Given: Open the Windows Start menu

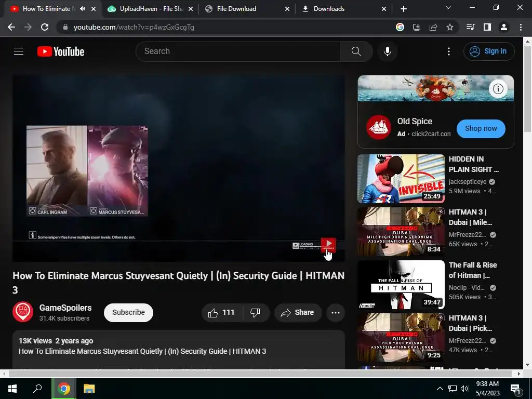Looking at the screenshot, I should coord(12,389).
